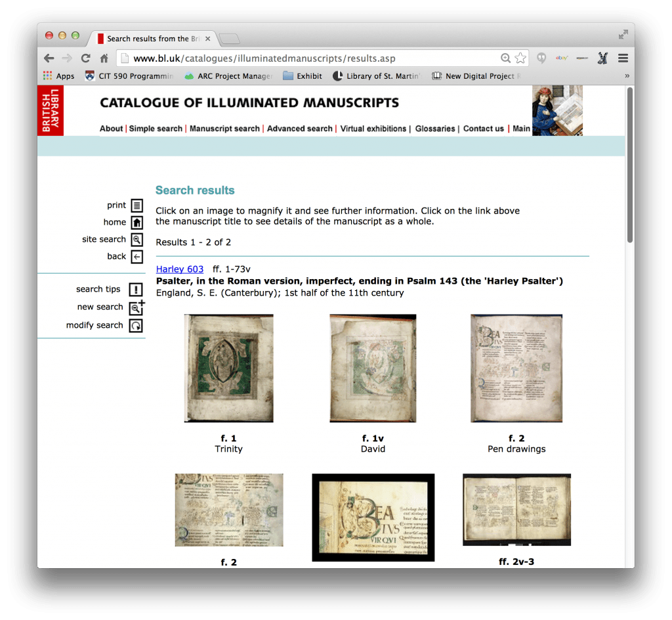The height and width of the screenshot is (620, 672).
Task: Bookmark page with star icon
Action: [520, 58]
